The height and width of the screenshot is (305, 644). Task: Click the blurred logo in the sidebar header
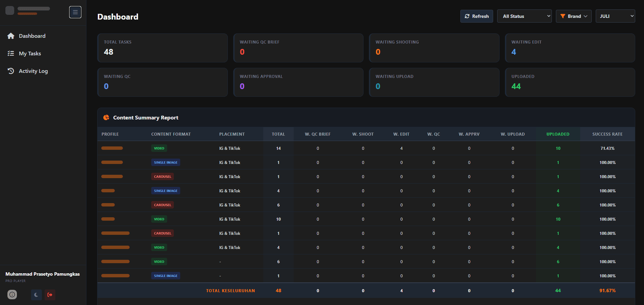click(10, 10)
